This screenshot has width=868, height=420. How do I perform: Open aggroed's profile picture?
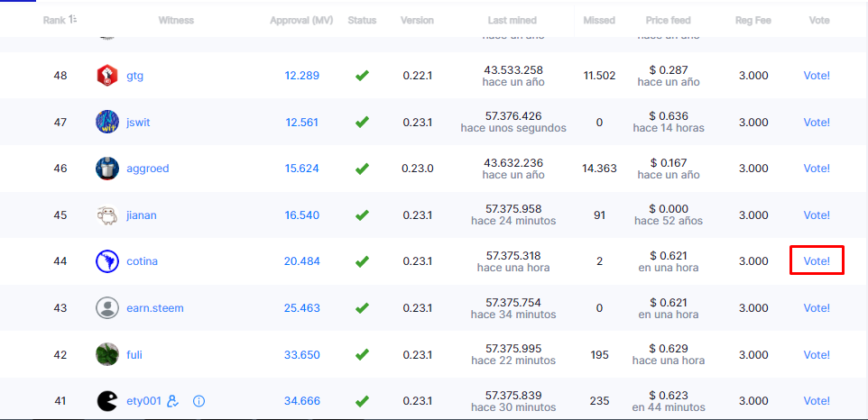point(107,169)
